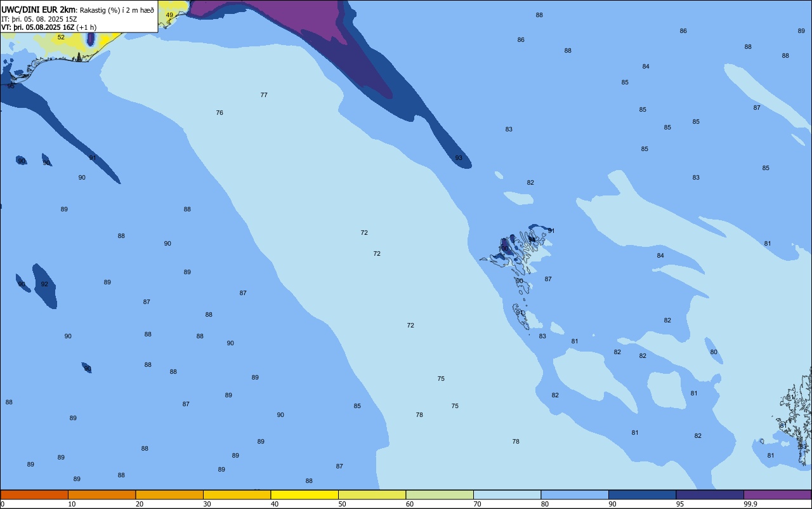Select the purple above-99.9 legend segment
This screenshot has width=812, height=509.
[777, 494]
